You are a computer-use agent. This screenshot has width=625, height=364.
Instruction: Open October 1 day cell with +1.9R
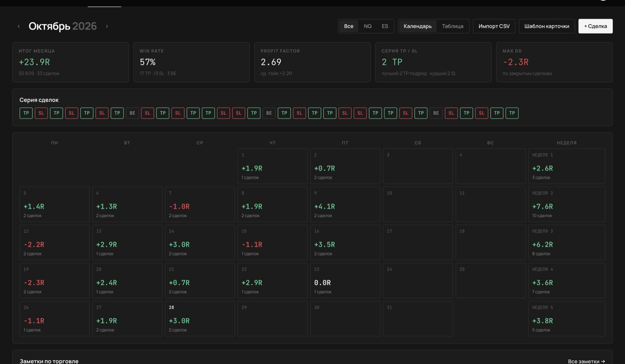(273, 166)
